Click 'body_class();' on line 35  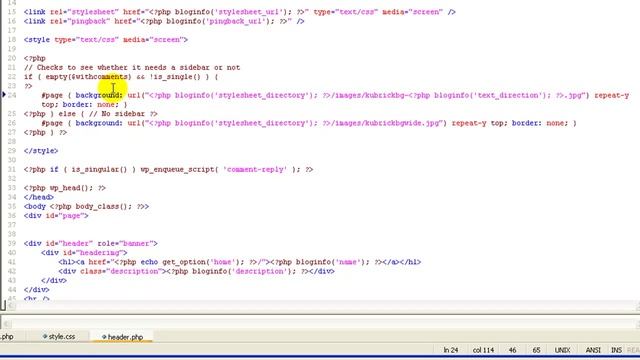(104, 207)
